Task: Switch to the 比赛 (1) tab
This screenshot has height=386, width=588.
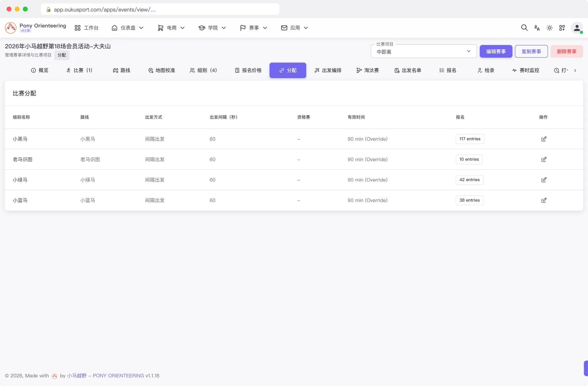Action: pyautogui.click(x=79, y=71)
